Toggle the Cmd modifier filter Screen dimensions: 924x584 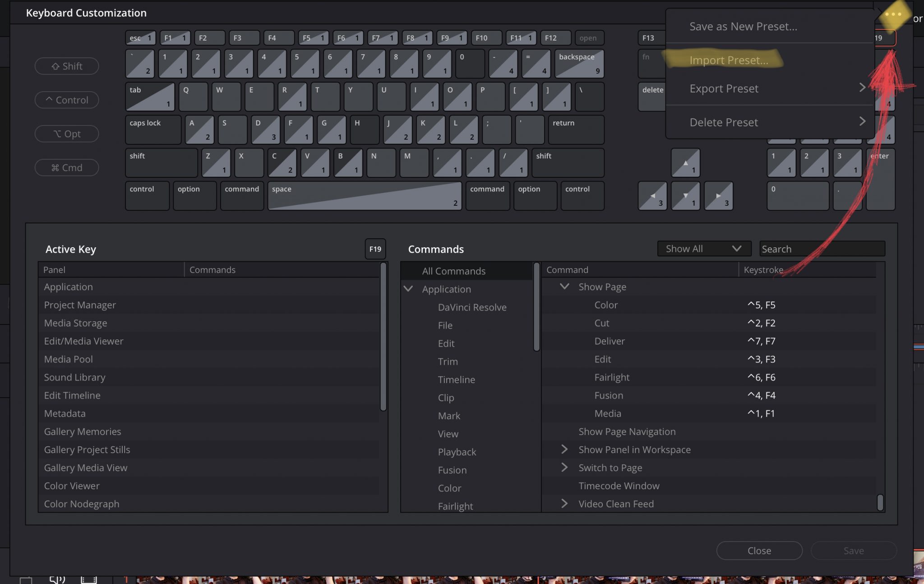click(x=67, y=167)
